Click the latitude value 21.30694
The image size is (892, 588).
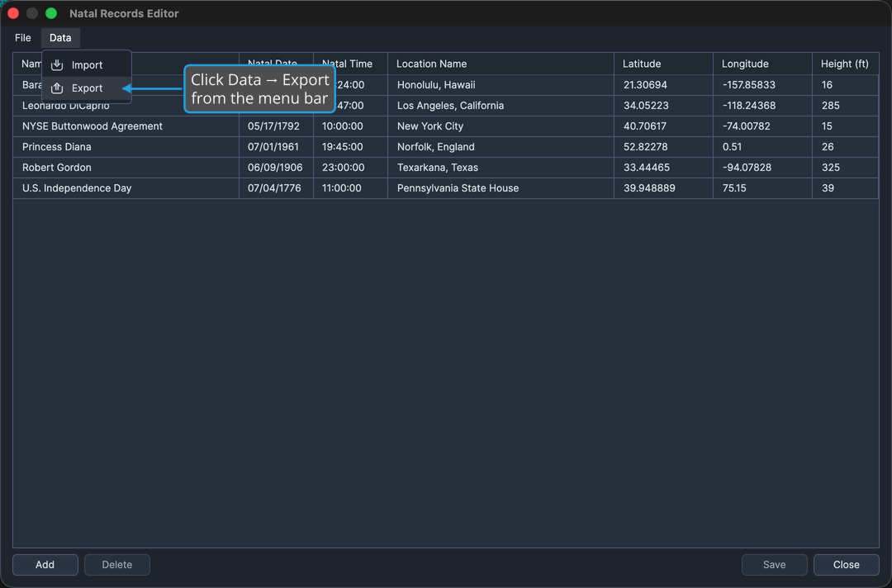[645, 85]
